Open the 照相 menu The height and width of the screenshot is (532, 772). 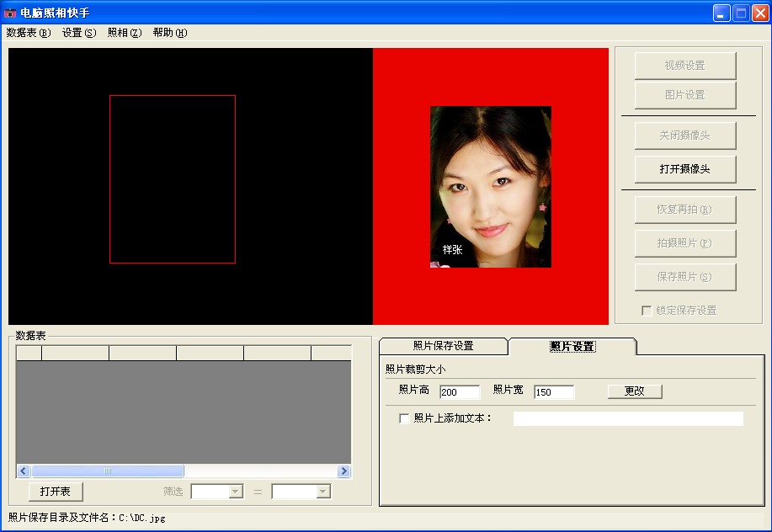pyautogui.click(x=124, y=33)
